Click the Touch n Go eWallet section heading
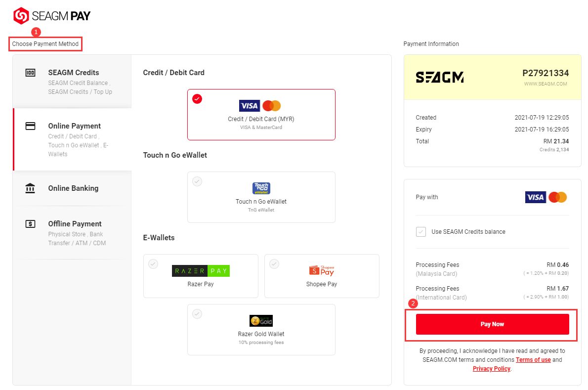The width and height of the screenshot is (588, 390). (x=175, y=155)
